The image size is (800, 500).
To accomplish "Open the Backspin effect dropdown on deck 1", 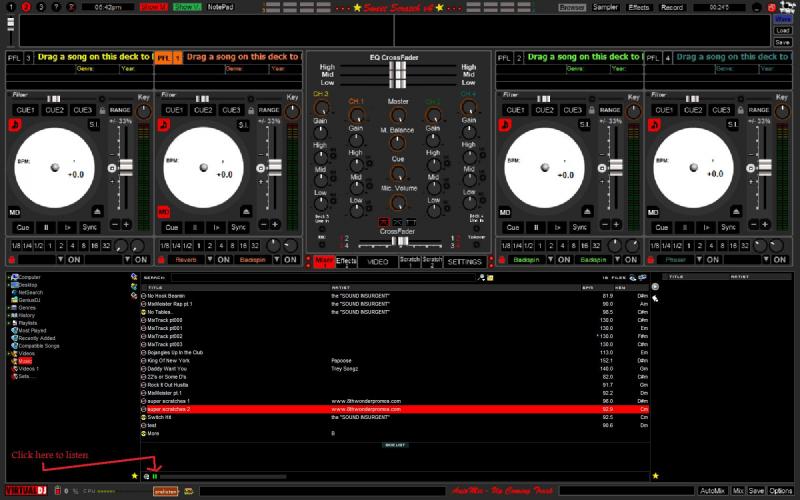I will coord(277,260).
